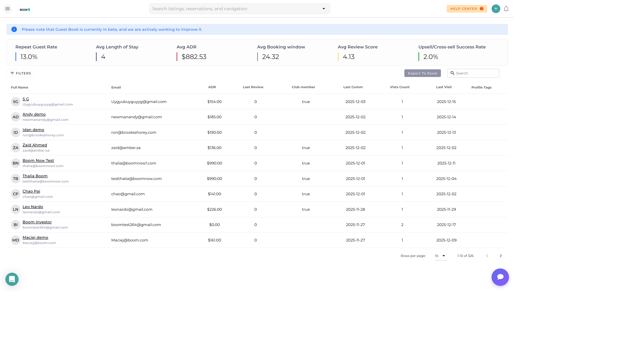Open the HELP CENTER button
The width and height of the screenshot is (643, 364).
click(466, 9)
